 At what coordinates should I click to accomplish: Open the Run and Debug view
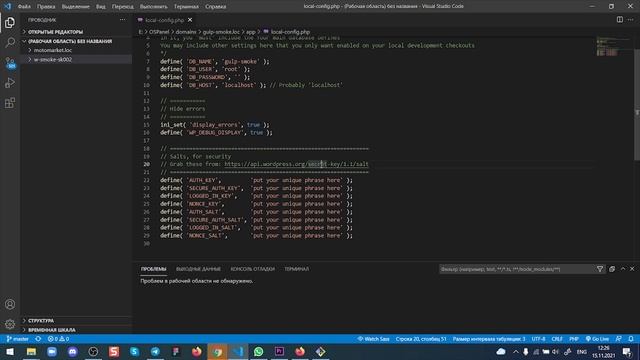pos(10,82)
